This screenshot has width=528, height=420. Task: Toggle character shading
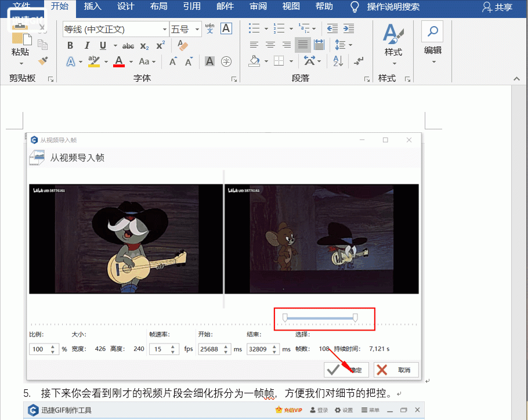[209, 61]
